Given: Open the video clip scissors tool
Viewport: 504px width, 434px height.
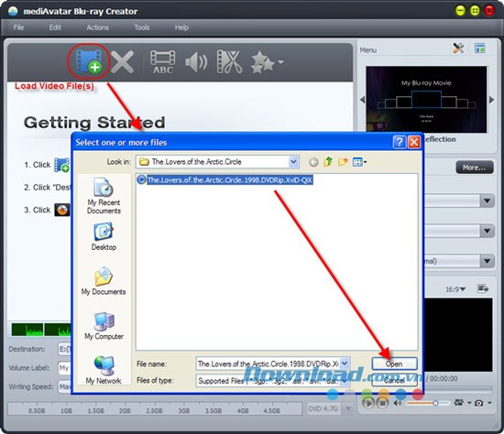Looking at the screenshot, I should point(229,61).
